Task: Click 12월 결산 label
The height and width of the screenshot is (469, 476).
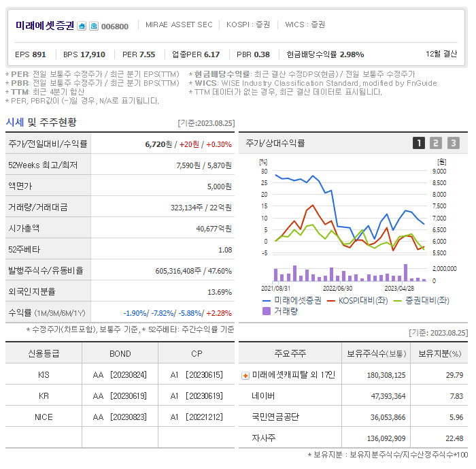Action: click(441, 54)
